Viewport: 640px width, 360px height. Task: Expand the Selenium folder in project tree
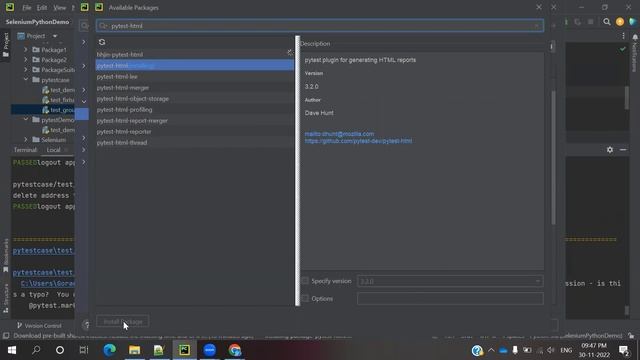point(26,140)
